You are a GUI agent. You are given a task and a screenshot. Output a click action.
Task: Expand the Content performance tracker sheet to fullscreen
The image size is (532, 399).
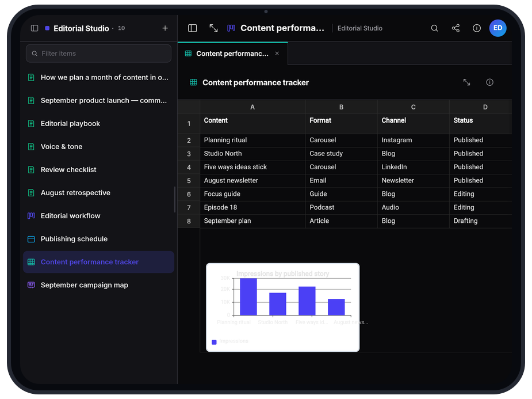[x=467, y=82]
